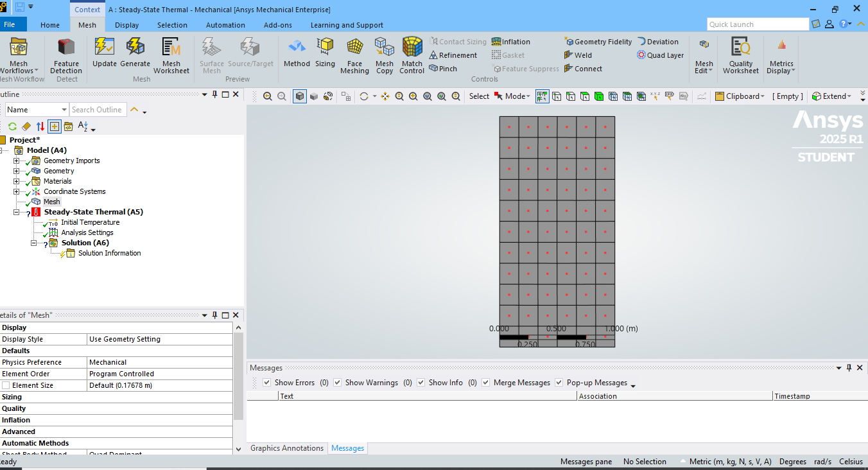Toggle the Merge Messages checkbox
The height and width of the screenshot is (470, 868).
click(486, 383)
